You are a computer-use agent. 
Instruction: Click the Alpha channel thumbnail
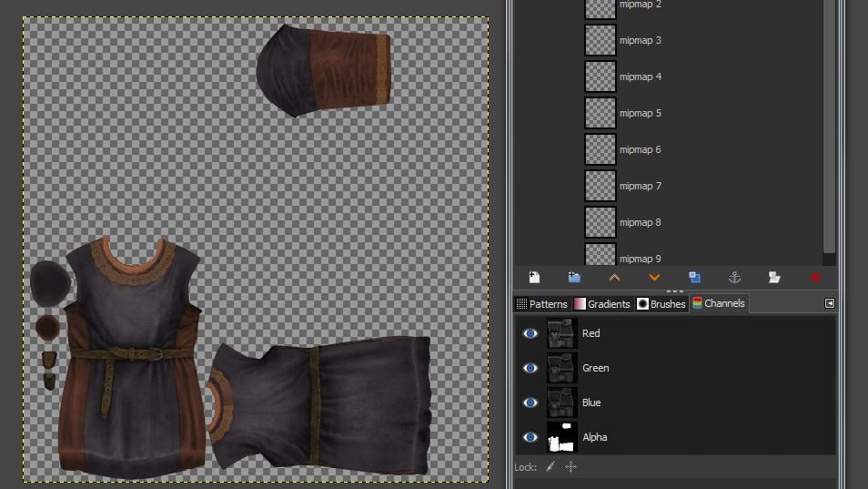click(562, 437)
